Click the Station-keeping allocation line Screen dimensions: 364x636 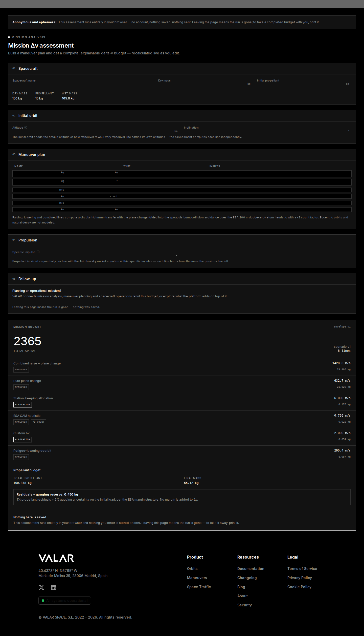point(182,402)
